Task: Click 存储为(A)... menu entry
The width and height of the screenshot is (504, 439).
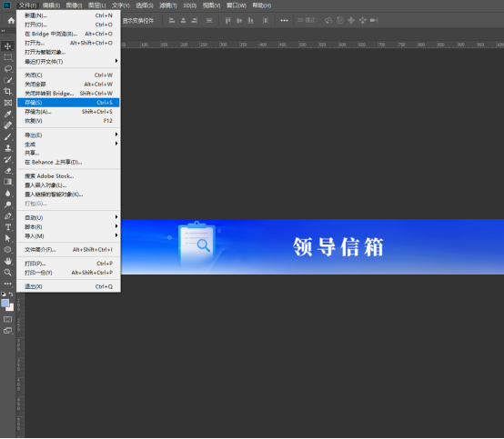Action: [x=68, y=112]
